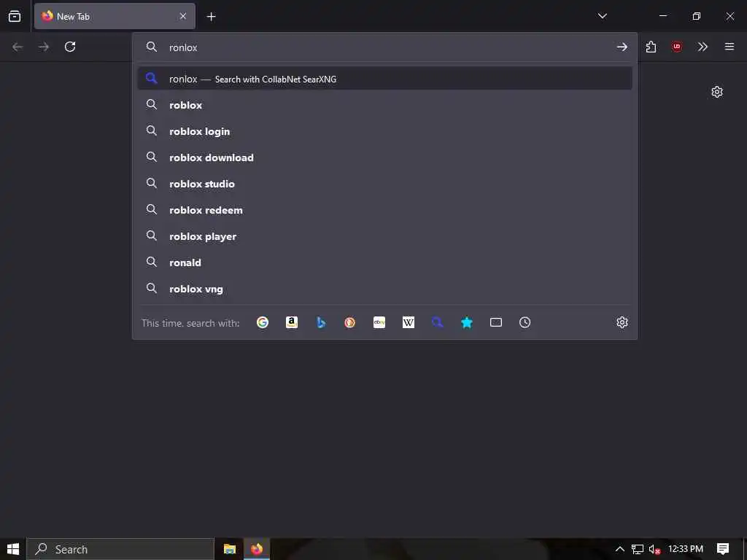Open the Firefox application hamburger menu
This screenshot has width=747, height=560.
[x=729, y=47]
